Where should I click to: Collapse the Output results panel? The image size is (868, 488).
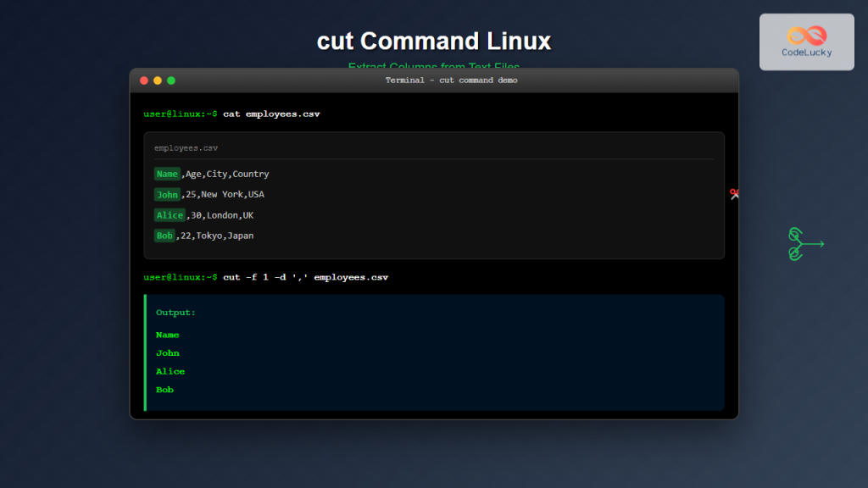coord(432,351)
